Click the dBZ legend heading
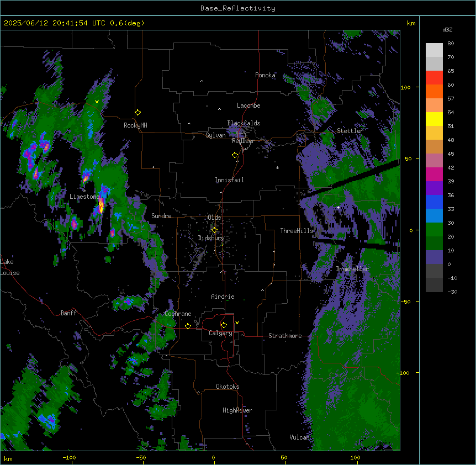 tap(447, 30)
